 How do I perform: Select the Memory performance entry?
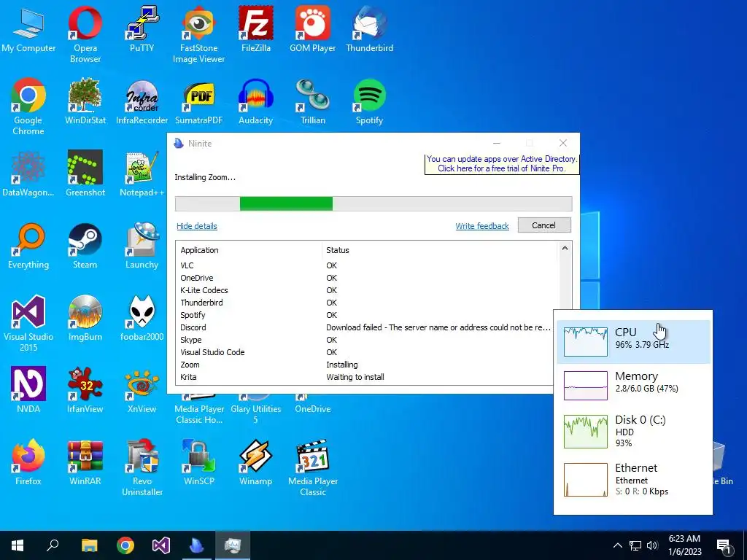coord(633,386)
